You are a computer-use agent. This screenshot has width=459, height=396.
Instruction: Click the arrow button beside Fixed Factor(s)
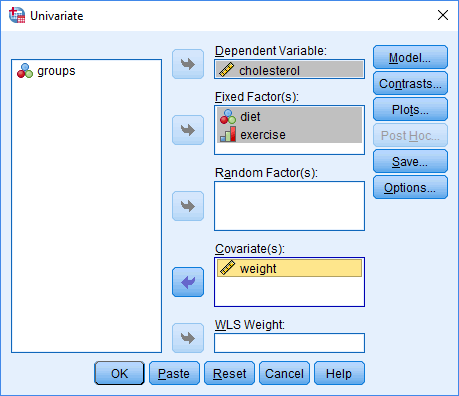click(188, 130)
